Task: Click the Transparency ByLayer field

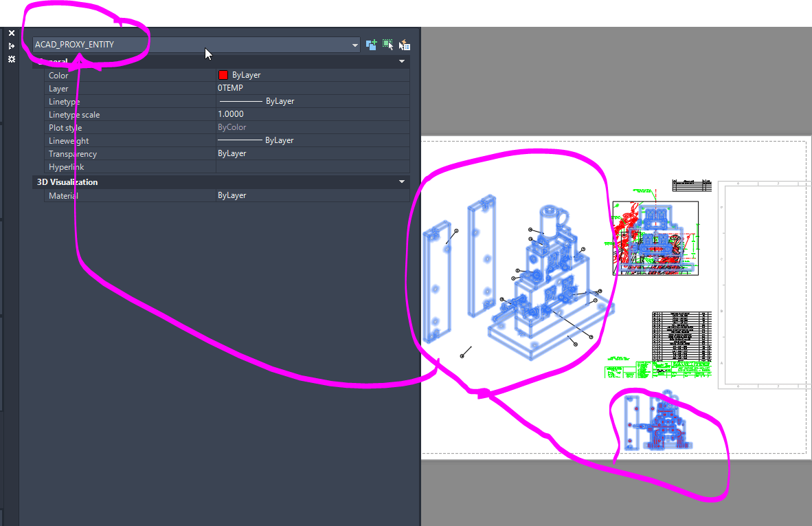Action: [275, 153]
